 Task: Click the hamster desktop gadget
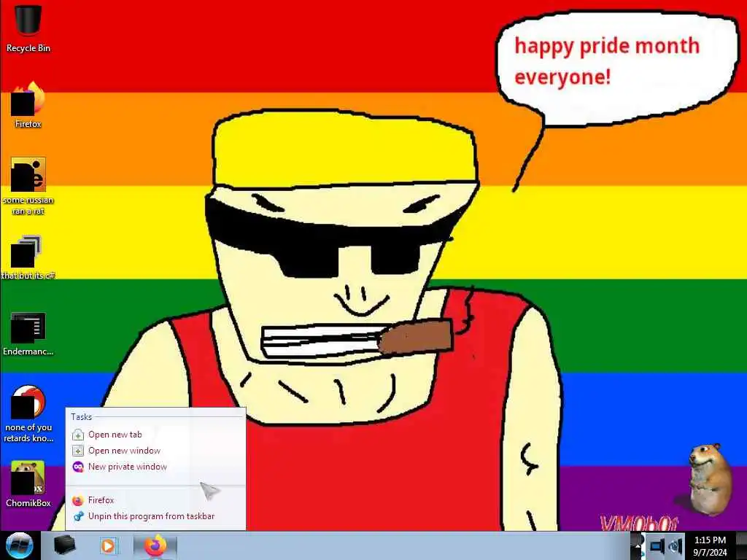click(708, 479)
